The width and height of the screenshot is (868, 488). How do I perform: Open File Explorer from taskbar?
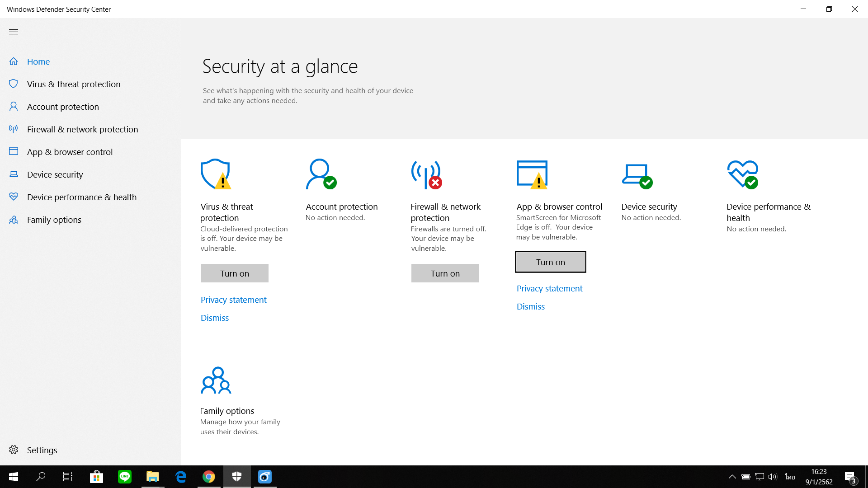(x=153, y=476)
